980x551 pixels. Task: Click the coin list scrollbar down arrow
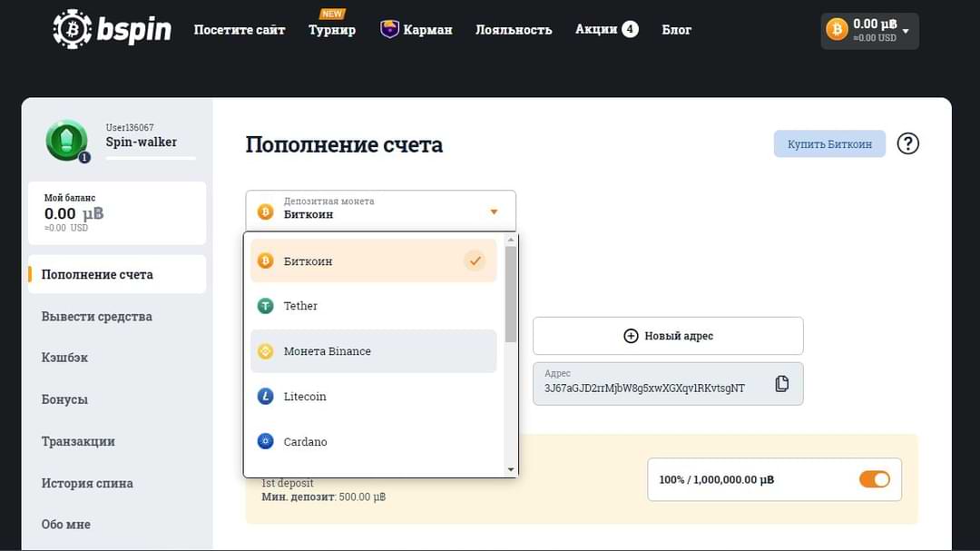[511, 469]
